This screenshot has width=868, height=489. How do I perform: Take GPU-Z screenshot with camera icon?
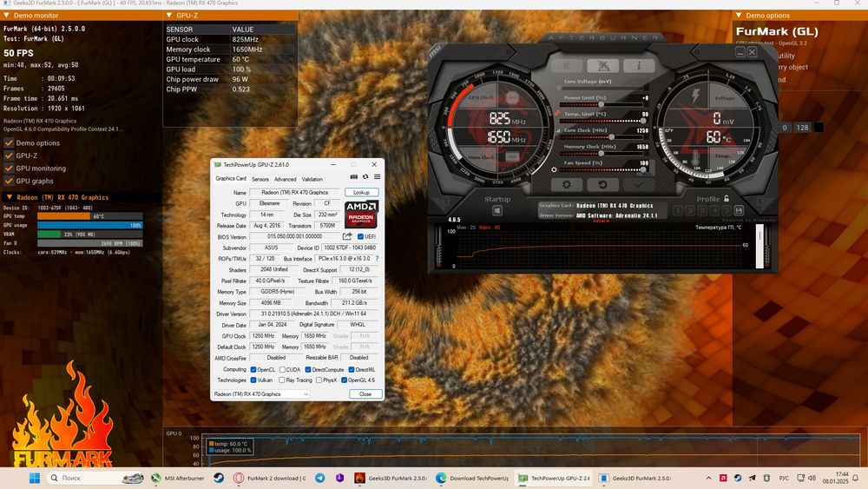pyautogui.click(x=354, y=176)
